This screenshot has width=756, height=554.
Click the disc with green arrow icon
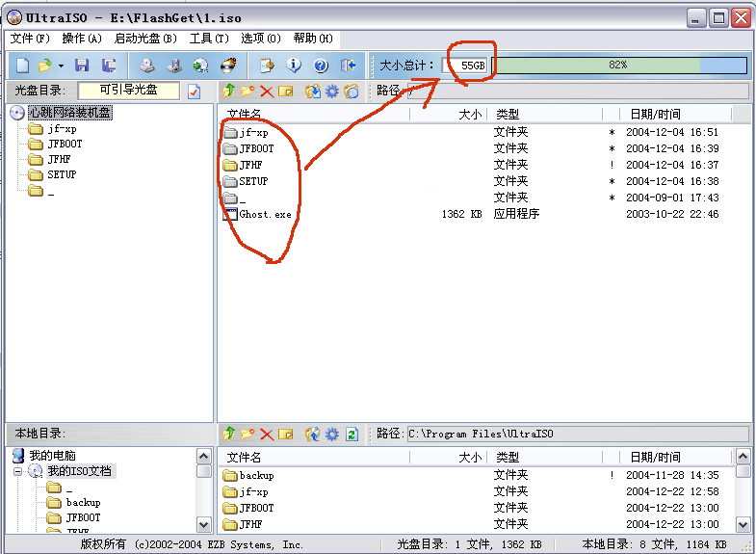pos(200,66)
